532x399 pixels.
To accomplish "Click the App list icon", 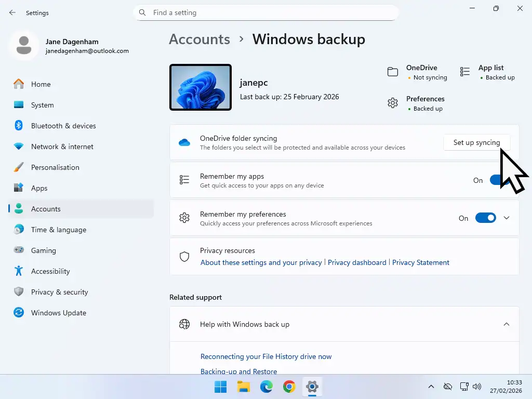I will click(465, 72).
